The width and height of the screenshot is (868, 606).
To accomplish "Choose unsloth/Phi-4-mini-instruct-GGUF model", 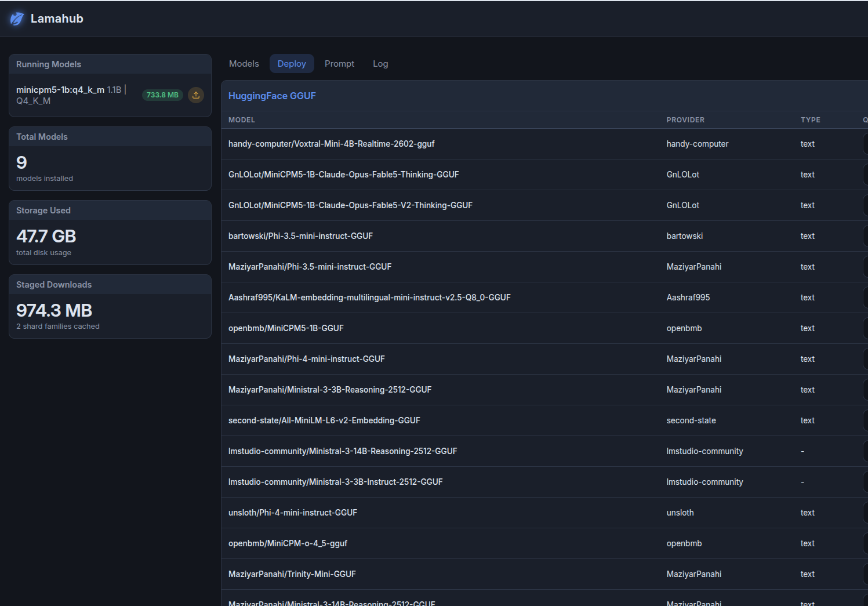I will (293, 513).
